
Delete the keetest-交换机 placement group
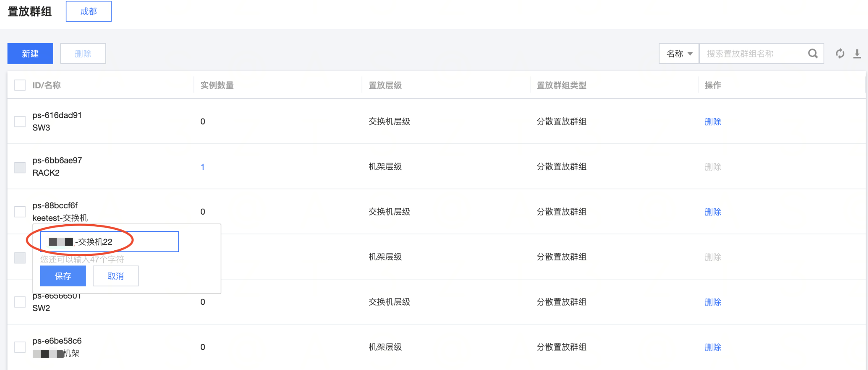pos(713,212)
